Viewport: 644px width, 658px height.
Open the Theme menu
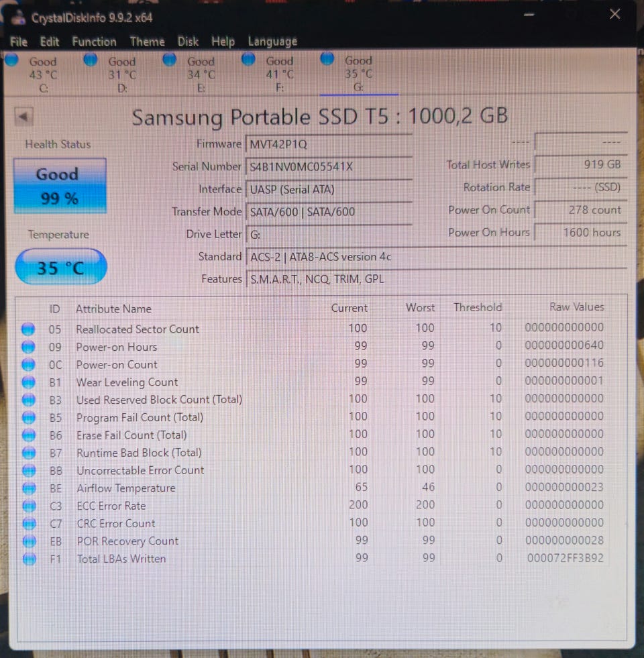(x=147, y=42)
